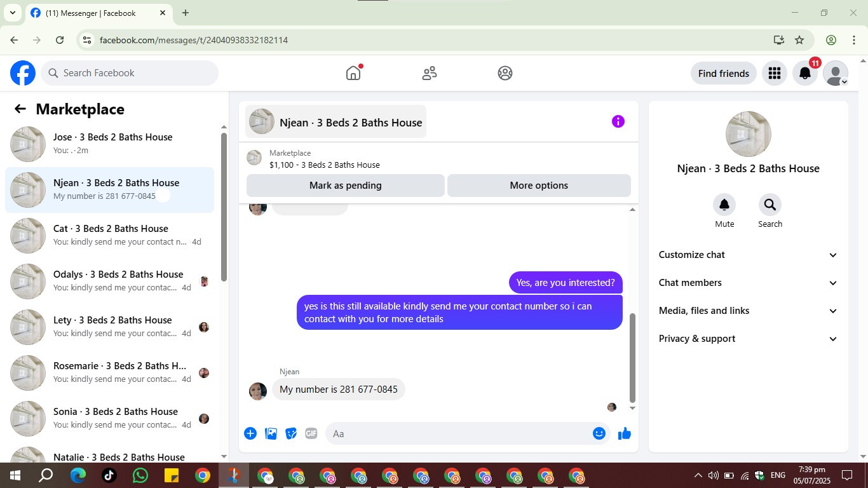Click the Facebook logo
The height and width of the screenshot is (488, 868).
coord(23,73)
